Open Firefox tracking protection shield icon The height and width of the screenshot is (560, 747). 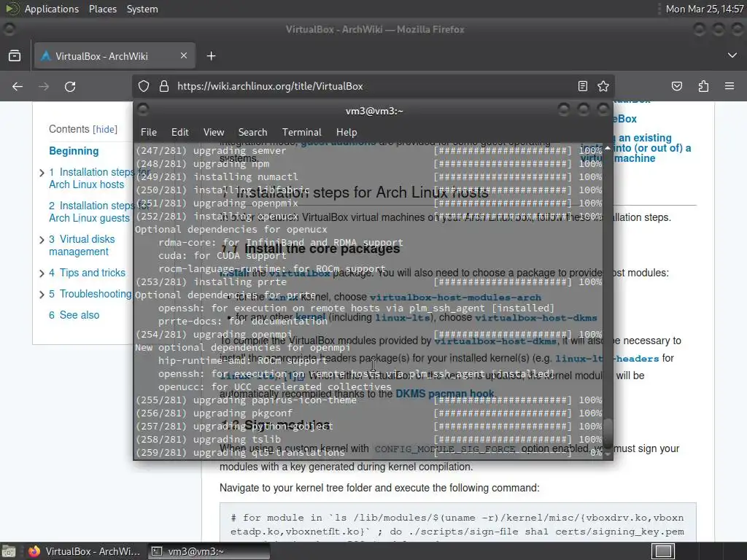[x=144, y=86]
